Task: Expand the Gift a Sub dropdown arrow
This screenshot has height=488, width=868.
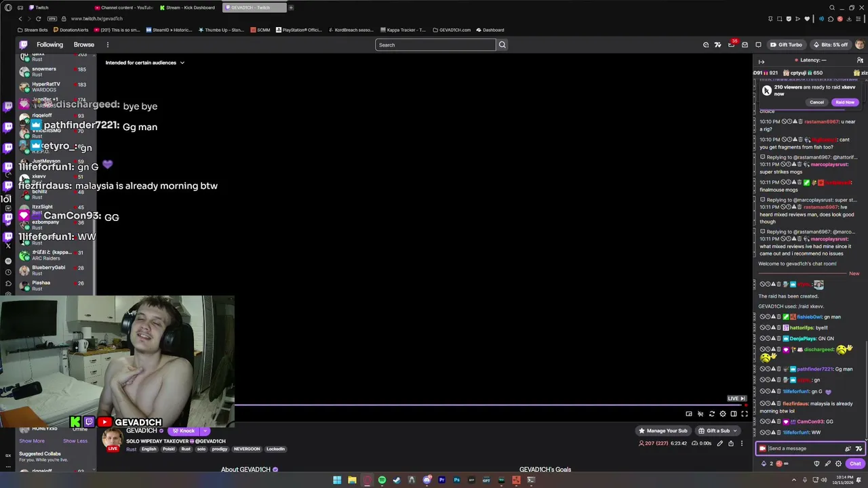Action: [x=734, y=430]
